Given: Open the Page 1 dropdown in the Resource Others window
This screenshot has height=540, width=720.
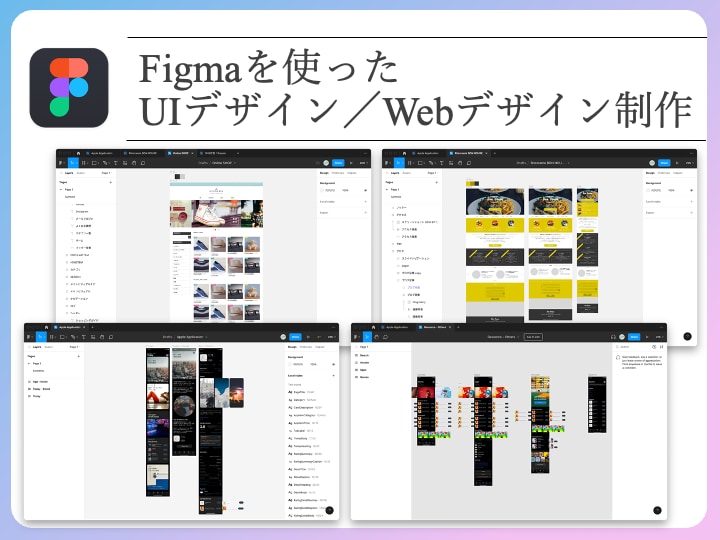Looking at the screenshot, I should pyautogui.click(x=364, y=347).
